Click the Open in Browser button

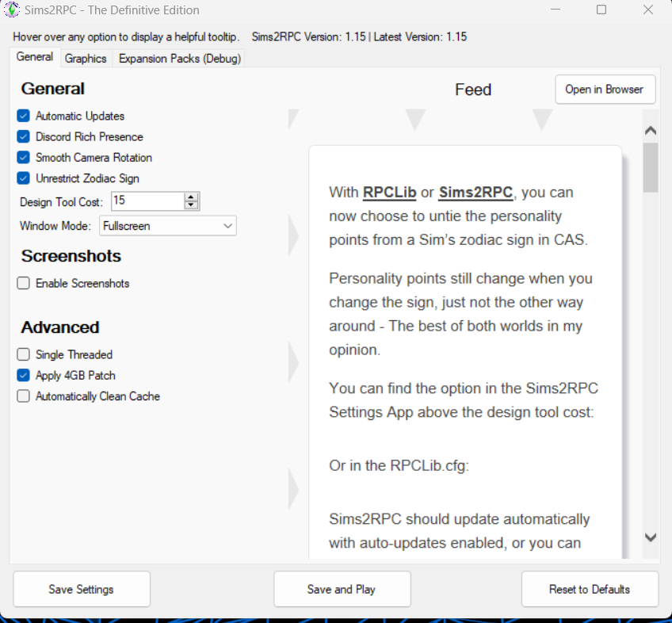pyautogui.click(x=605, y=90)
